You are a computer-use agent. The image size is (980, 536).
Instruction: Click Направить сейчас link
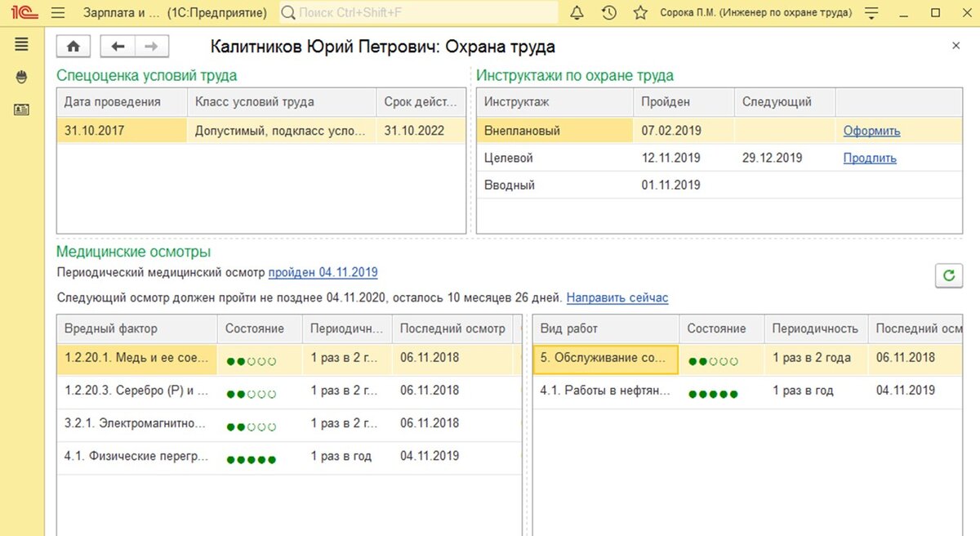[x=617, y=297]
